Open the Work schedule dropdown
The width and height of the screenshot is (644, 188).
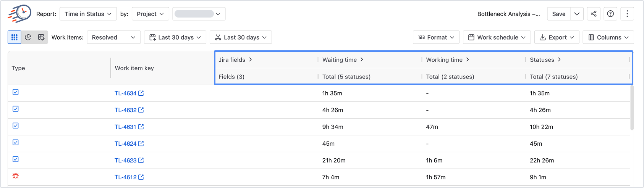(497, 37)
